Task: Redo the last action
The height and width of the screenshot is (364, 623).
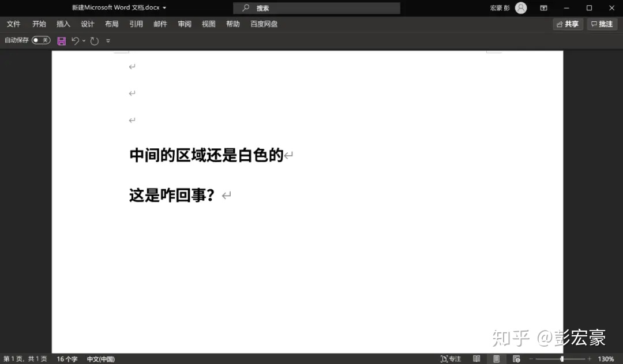Action: coord(94,41)
